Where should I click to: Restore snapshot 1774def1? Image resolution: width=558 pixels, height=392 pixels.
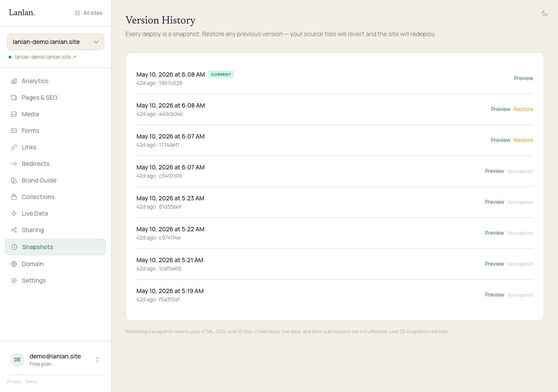click(523, 140)
